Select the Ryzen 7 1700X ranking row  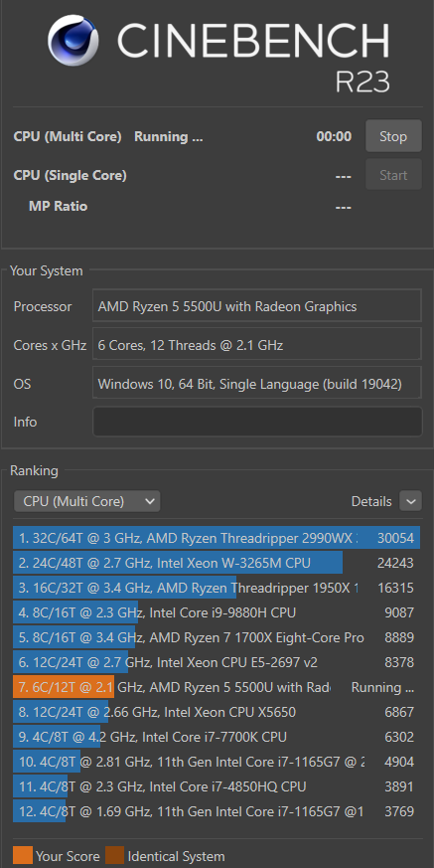[x=217, y=637]
